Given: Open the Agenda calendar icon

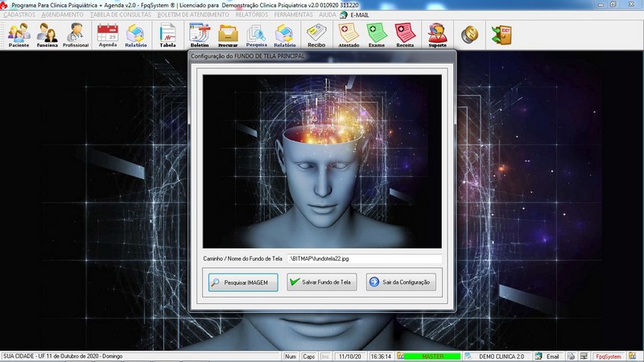Looking at the screenshot, I should [x=108, y=35].
